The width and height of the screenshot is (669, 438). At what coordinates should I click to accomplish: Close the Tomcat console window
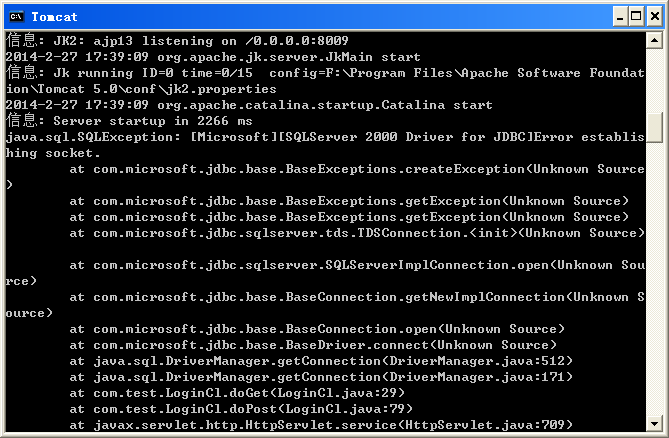click(654, 17)
